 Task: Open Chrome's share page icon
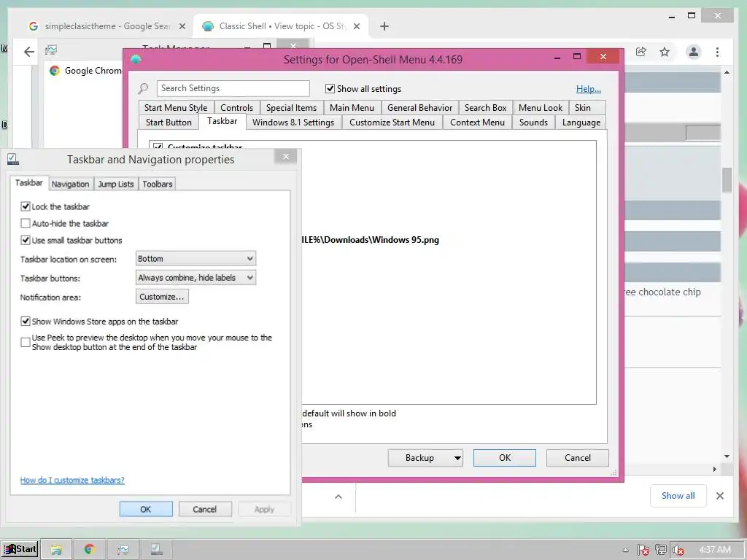pyautogui.click(x=640, y=52)
